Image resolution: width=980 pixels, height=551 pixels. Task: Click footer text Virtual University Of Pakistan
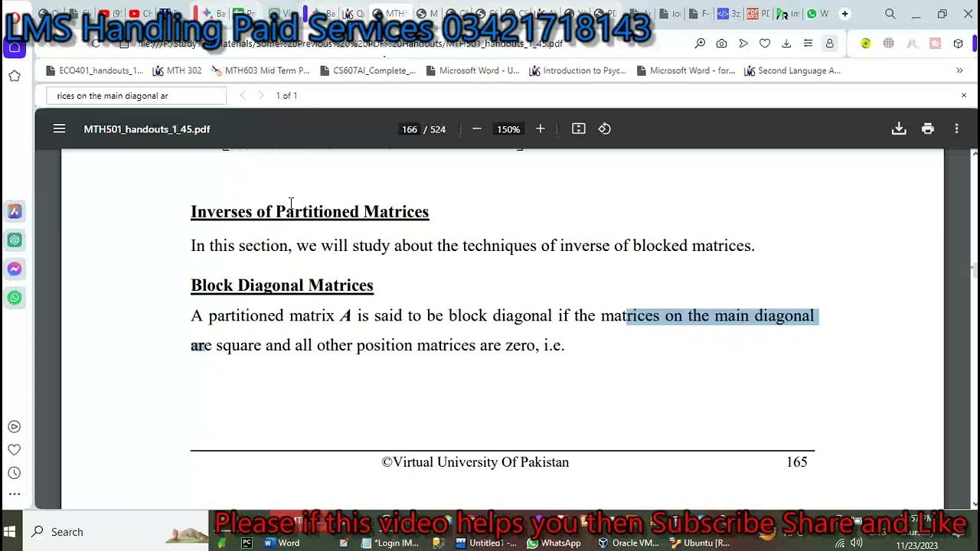coord(475,462)
